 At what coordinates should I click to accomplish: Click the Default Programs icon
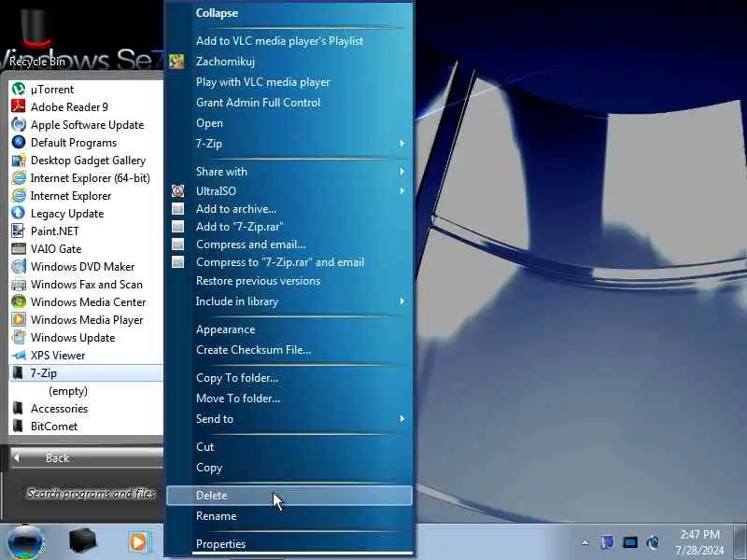pyautogui.click(x=19, y=143)
